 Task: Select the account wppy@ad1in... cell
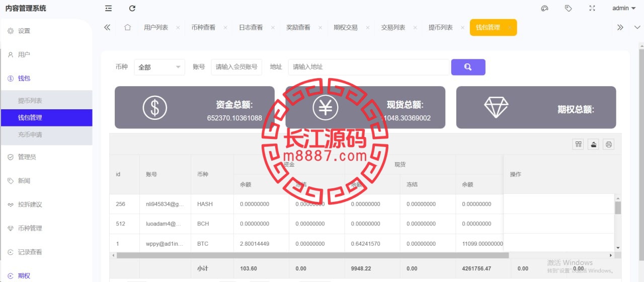(165, 244)
